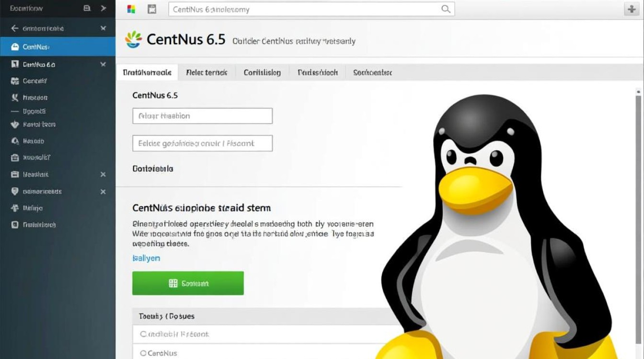The image size is (644, 359).
Task: Open the magnifier sidebar icon
Action: [x=14, y=140]
